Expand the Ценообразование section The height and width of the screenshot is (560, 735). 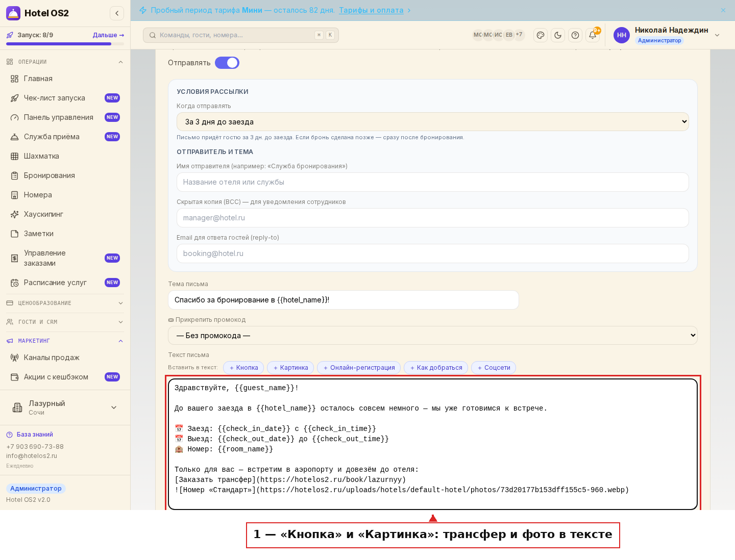[65, 303]
